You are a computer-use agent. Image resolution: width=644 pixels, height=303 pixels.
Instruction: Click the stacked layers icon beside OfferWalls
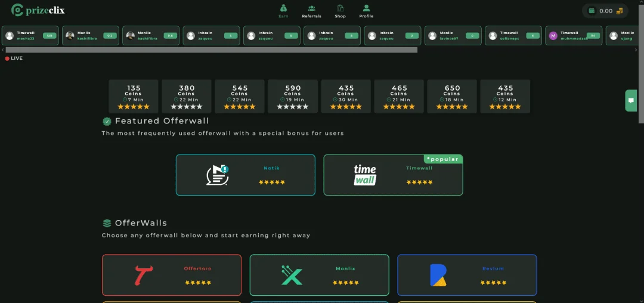tap(107, 223)
